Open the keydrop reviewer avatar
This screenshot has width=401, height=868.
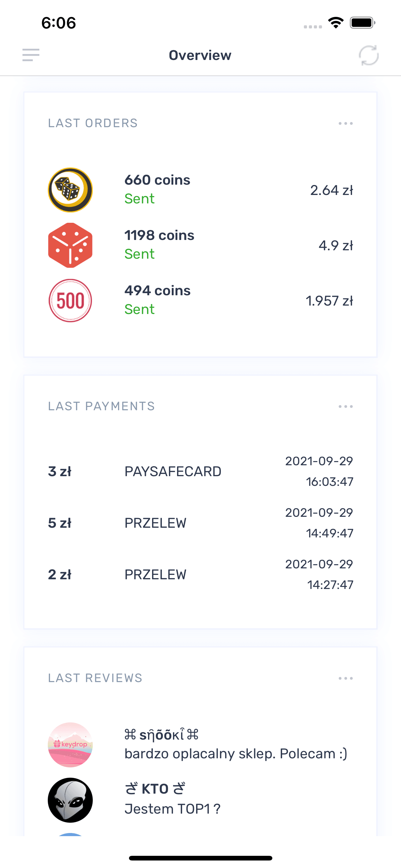click(x=70, y=745)
